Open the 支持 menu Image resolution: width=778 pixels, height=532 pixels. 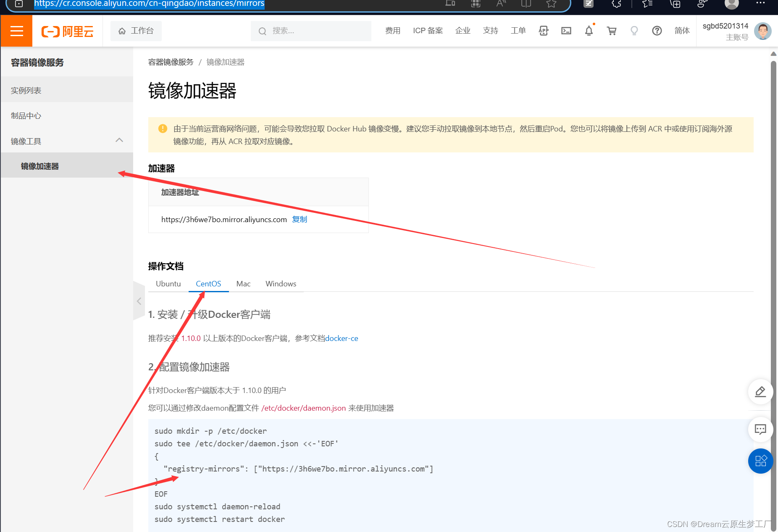tap(491, 31)
